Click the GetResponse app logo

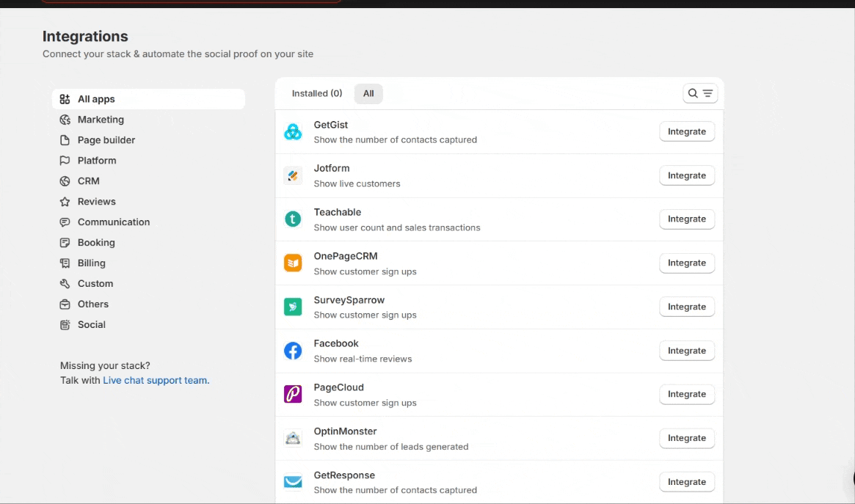tap(293, 482)
